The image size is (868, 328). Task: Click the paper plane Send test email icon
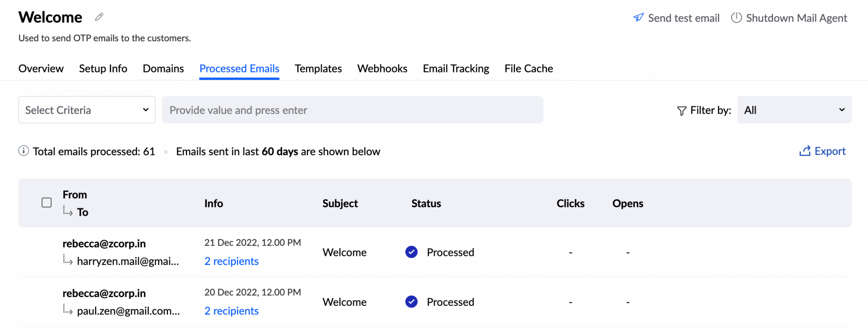click(x=638, y=18)
